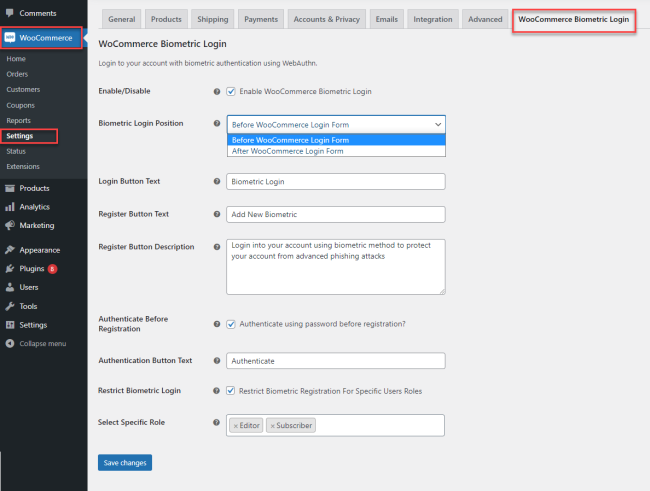The height and width of the screenshot is (491, 650).
Task: Click the Products sidebar icon
Action: click(10, 188)
